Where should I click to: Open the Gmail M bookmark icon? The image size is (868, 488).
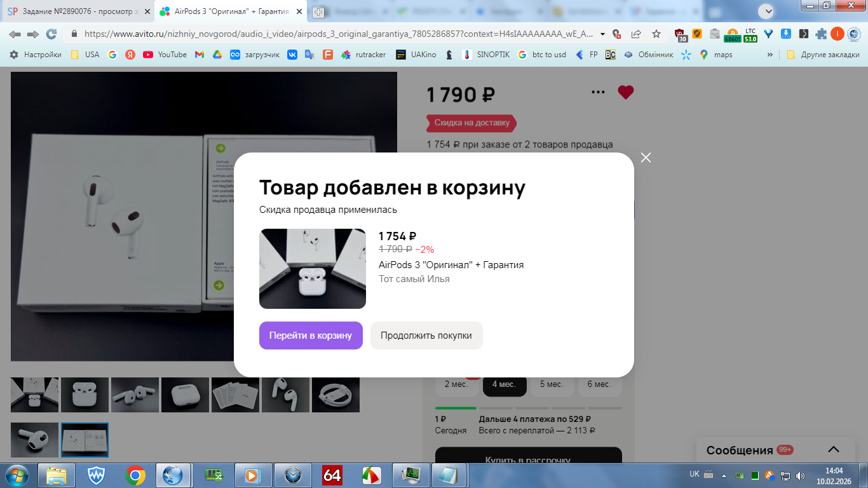pos(199,55)
